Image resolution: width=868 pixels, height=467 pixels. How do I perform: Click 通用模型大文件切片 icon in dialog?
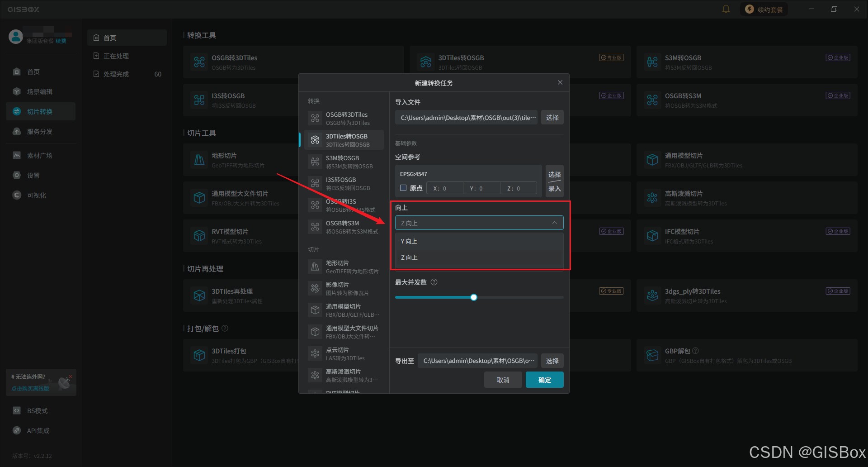coord(315,332)
